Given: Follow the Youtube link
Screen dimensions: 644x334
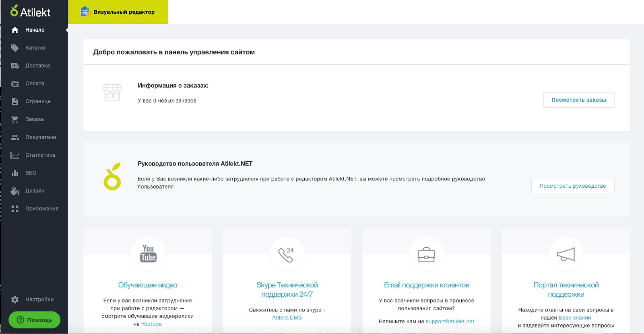Looking at the screenshot, I should [151, 324].
